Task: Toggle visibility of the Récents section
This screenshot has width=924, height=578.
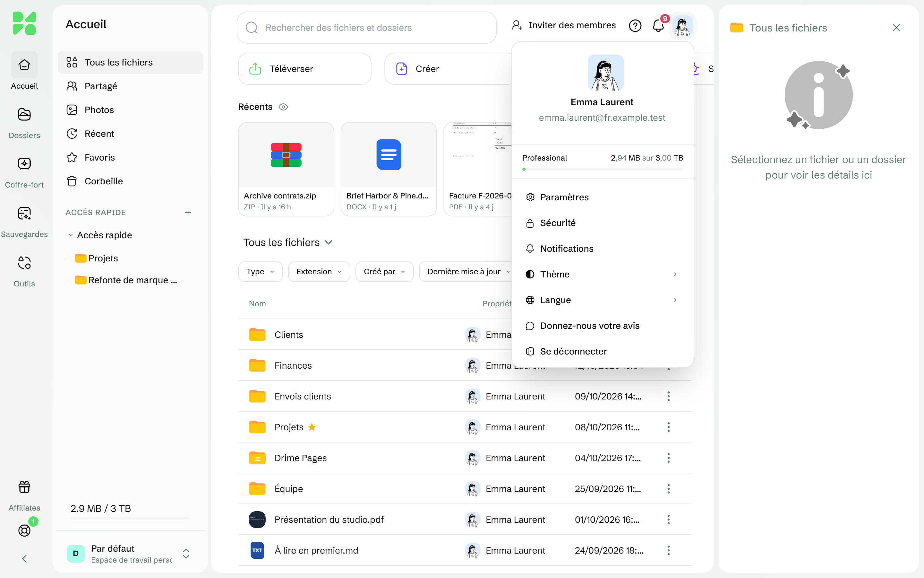Action: pos(283,107)
